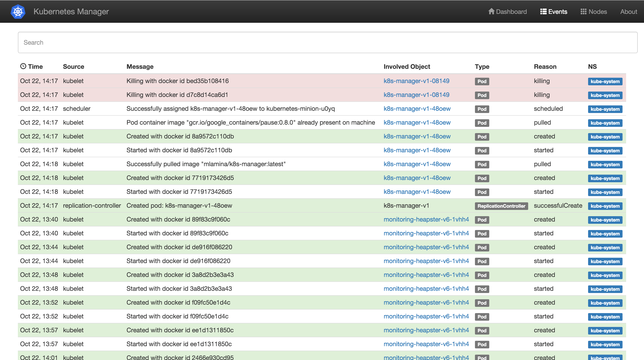Image resolution: width=644 pixels, height=360 pixels.
Task: Click the Kubernetes wheel logo icon
Action: 18,11
